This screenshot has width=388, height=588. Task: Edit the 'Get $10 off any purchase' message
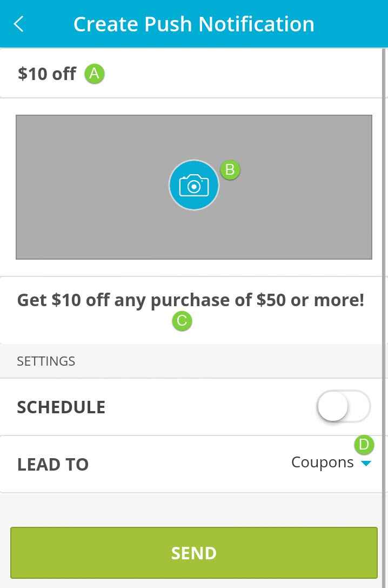click(x=190, y=300)
